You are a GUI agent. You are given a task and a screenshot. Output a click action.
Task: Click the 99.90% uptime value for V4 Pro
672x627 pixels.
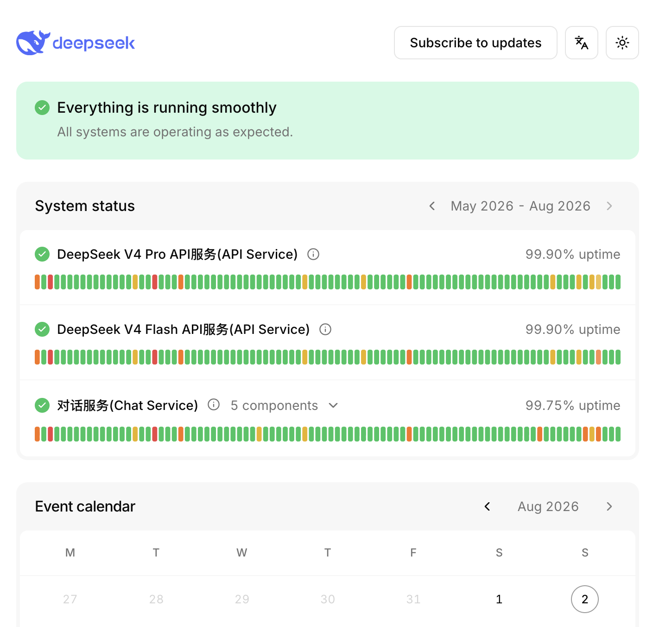573,254
